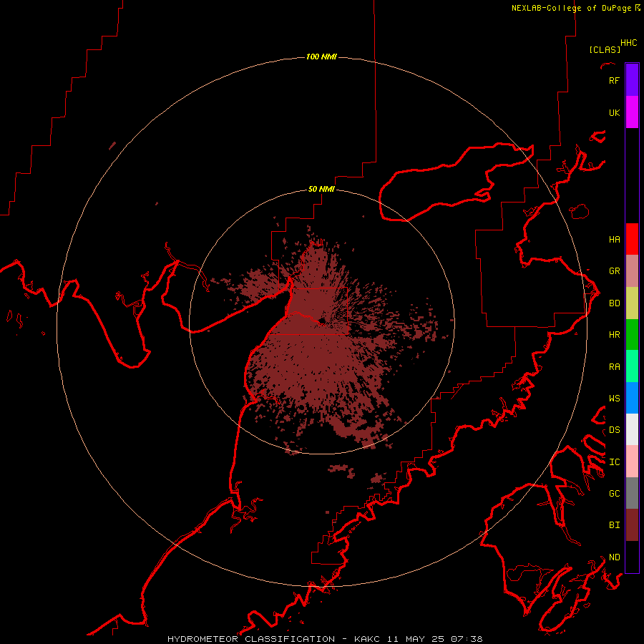The image size is (644, 644).
Task: Click the RA legend label
Action: click(614, 367)
